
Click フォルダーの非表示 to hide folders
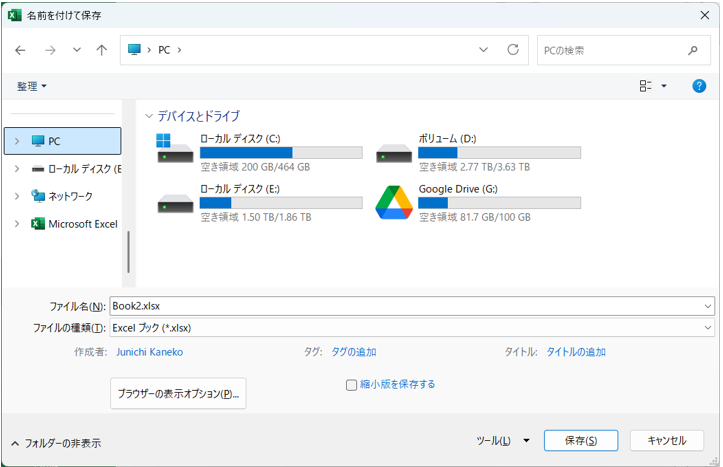click(56, 443)
